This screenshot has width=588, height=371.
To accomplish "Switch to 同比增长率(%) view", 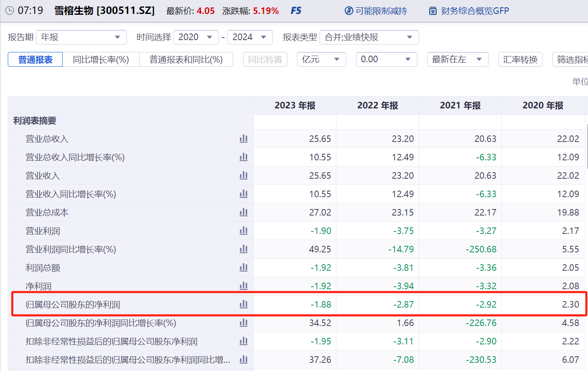I will point(101,60).
